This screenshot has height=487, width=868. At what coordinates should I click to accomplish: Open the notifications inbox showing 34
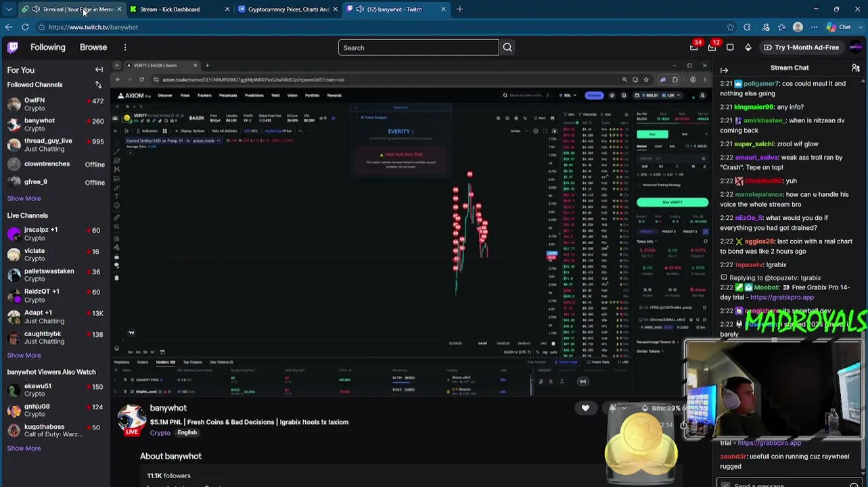(x=695, y=47)
